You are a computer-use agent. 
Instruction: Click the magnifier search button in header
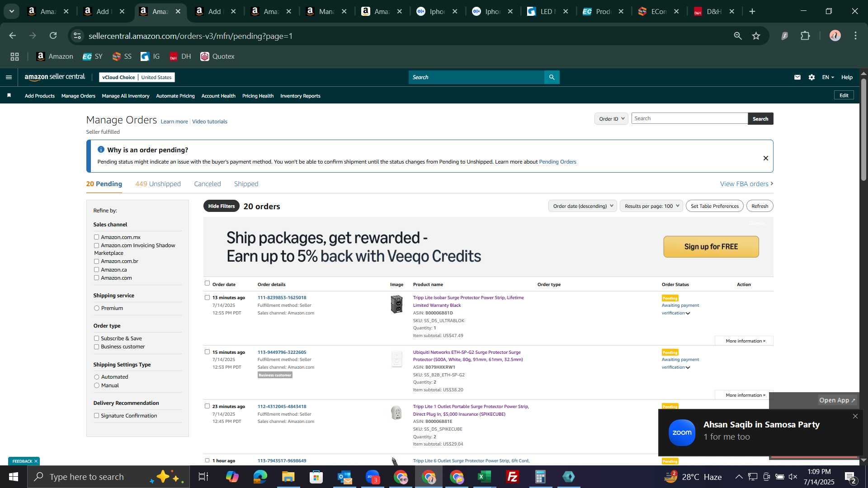click(x=552, y=77)
